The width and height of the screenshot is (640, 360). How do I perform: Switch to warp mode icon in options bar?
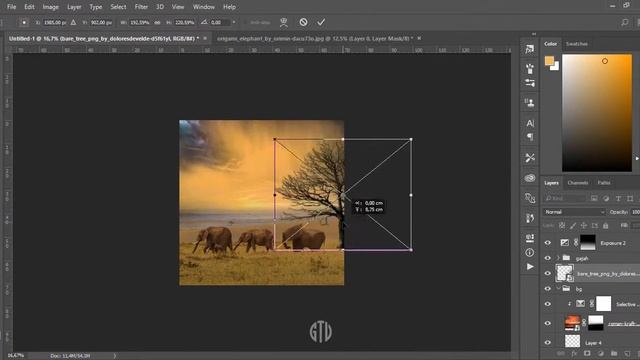pyautogui.click(x=284, y=22)
